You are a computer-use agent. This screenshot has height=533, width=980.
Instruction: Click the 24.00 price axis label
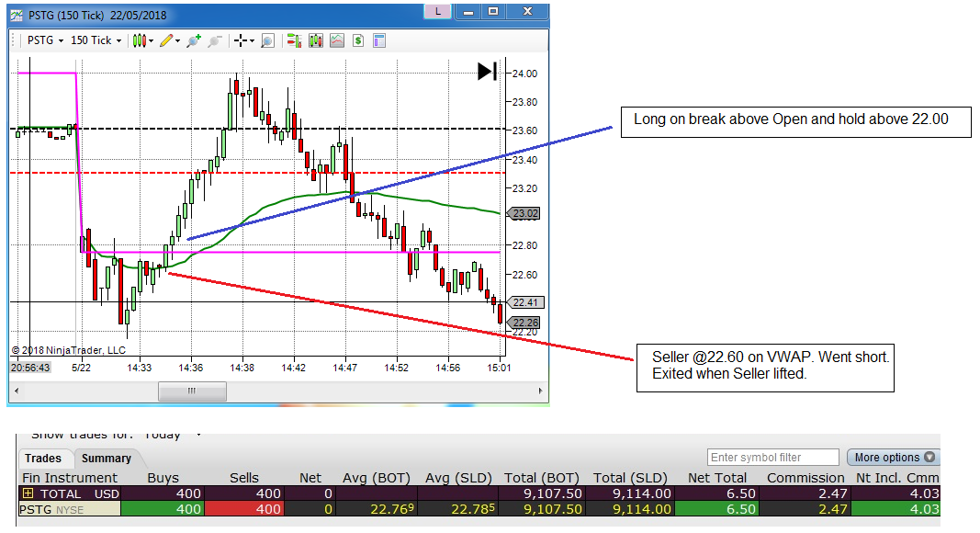525,74
